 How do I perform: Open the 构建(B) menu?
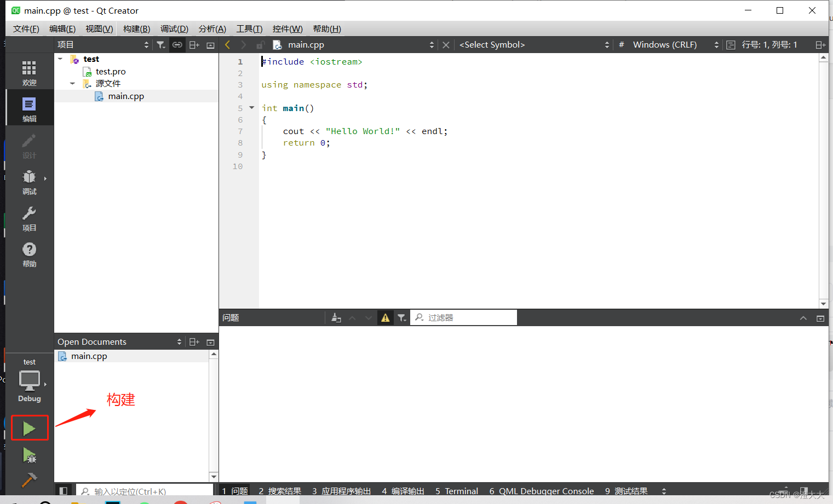pyautogui.click(x=136, y=29)
